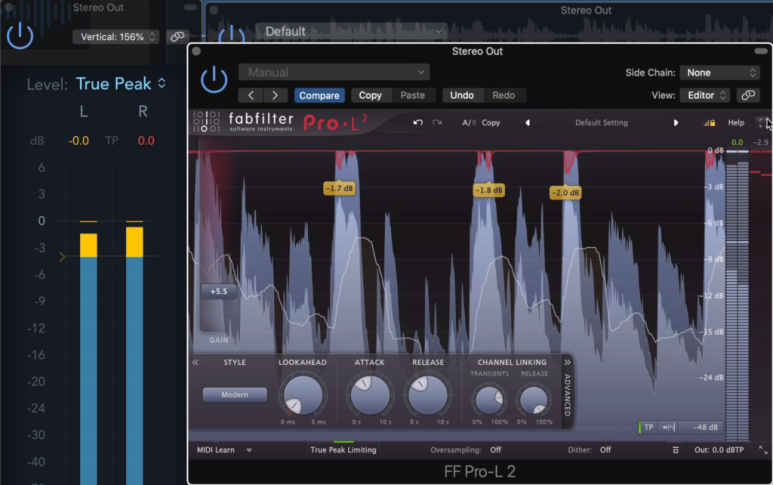Toggle the TP true peak metering button
Viewport: 773px width, 485px height.
648,427
